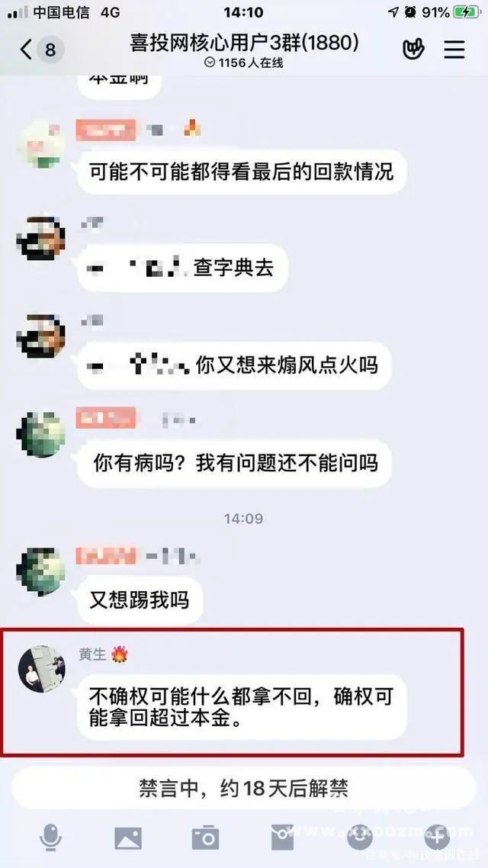Tap the 1156人在线 online members label
The width and height of the screenshot is (488, 868).
tap(244, 63)
